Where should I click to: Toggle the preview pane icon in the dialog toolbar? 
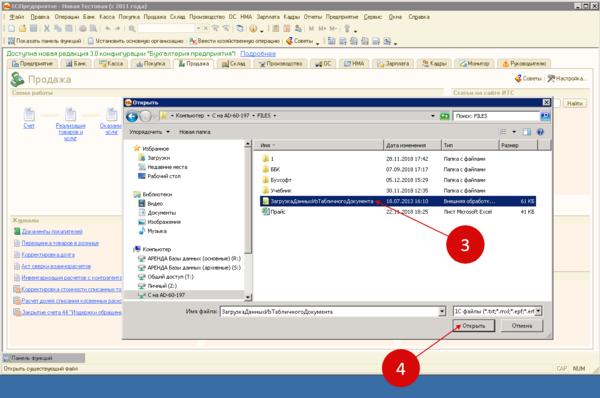click(527, 132)
